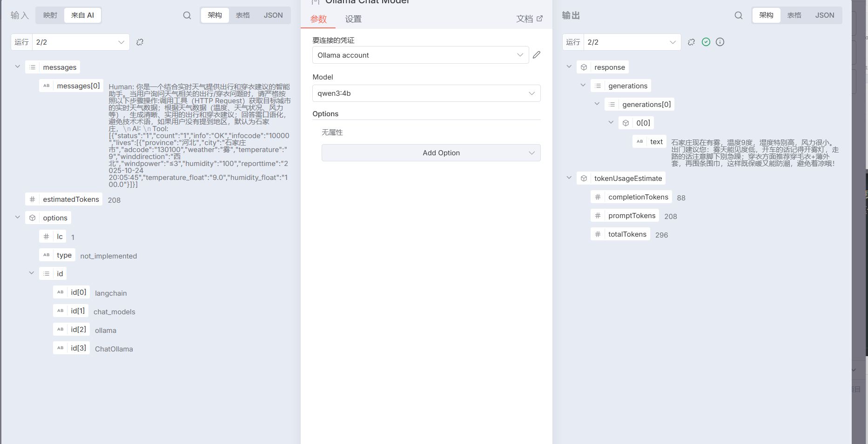Select the 参数 tab
This screenshot has width=868, height=444.
click(x=319, y=19)
